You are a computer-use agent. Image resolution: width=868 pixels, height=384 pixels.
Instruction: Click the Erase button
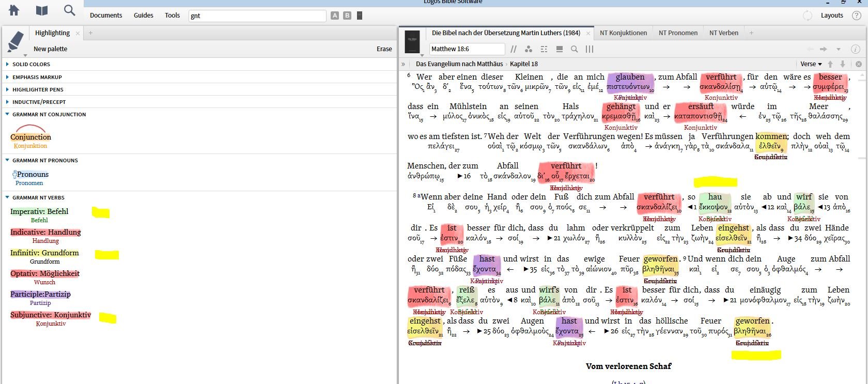click(x=384, y=49)
